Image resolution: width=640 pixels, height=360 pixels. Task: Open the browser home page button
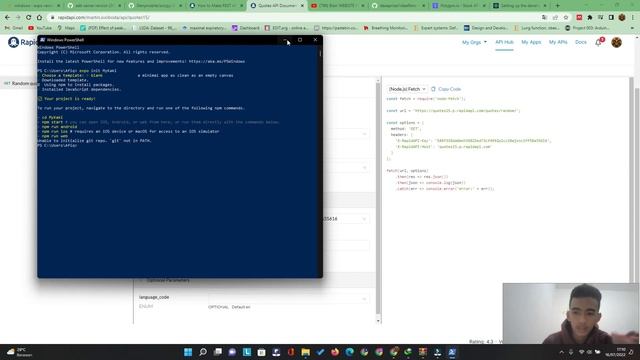pyautogui.click(x=39, y=18)
